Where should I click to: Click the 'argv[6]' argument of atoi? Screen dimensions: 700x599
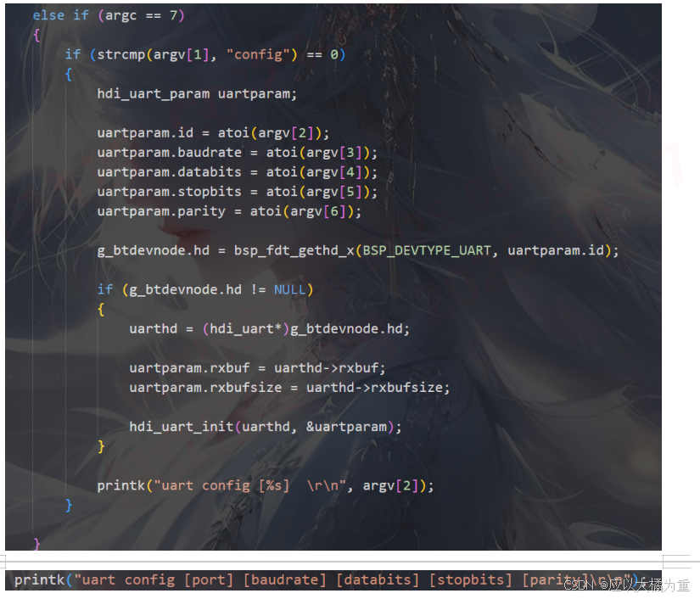318,211
